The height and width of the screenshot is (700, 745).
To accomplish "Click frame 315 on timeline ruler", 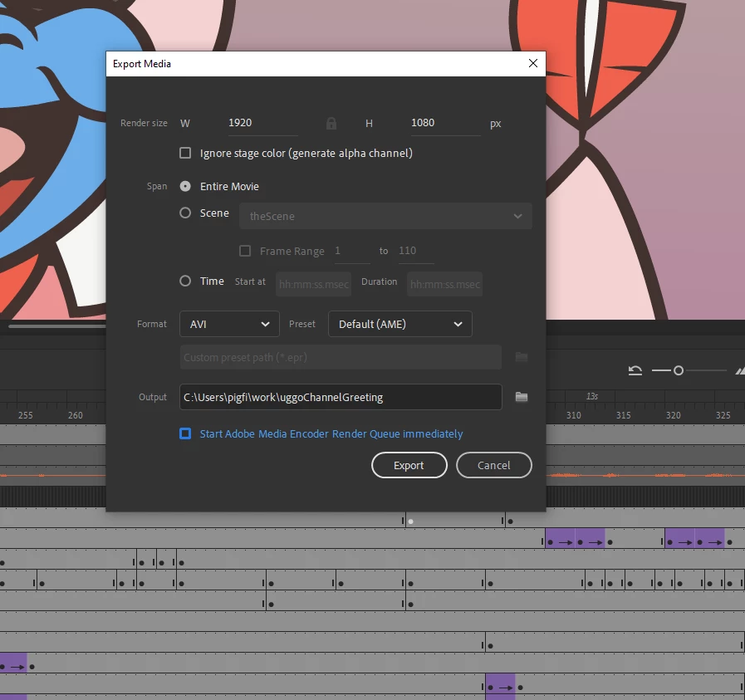I will coord(624,415).
